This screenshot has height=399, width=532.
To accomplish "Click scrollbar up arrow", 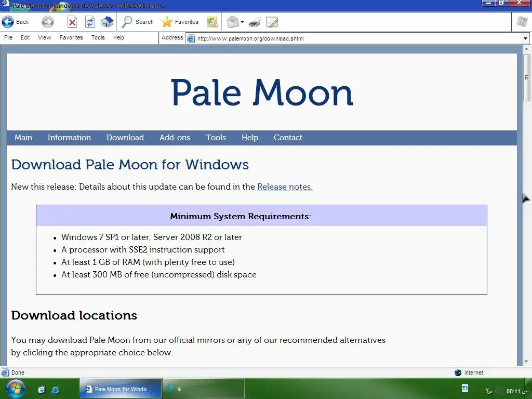I will pos(527,49).
